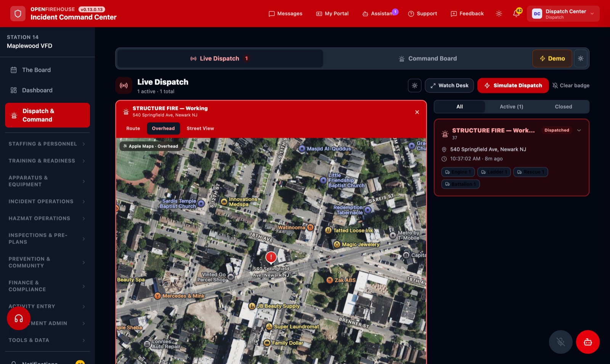Click the incident location pin on map
The height and width of the screenshot is (364, 610).
point(271,258)
